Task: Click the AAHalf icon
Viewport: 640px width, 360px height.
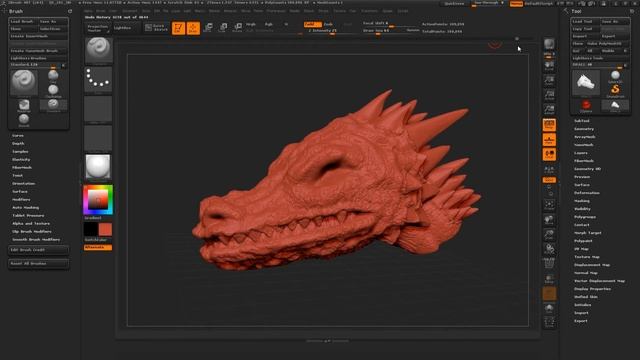Action: coord(549,110)
